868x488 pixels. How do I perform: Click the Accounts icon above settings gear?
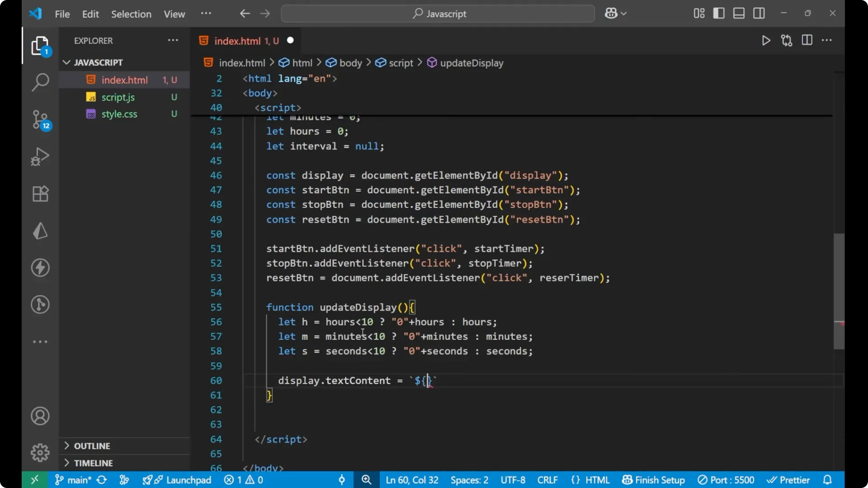[x=40, y=416]
